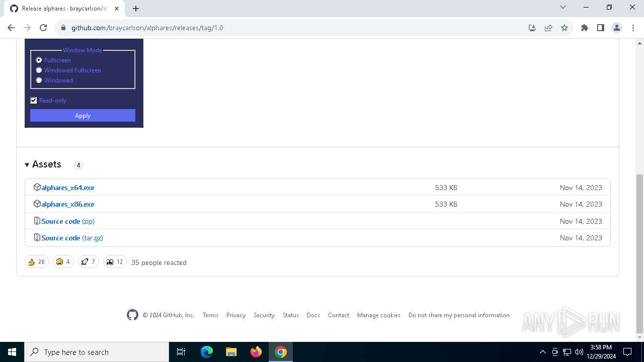Switch to Chrome on taskbar
This screenshot has height=362, width=644.
pyautogui.click(x=281, y=352)
